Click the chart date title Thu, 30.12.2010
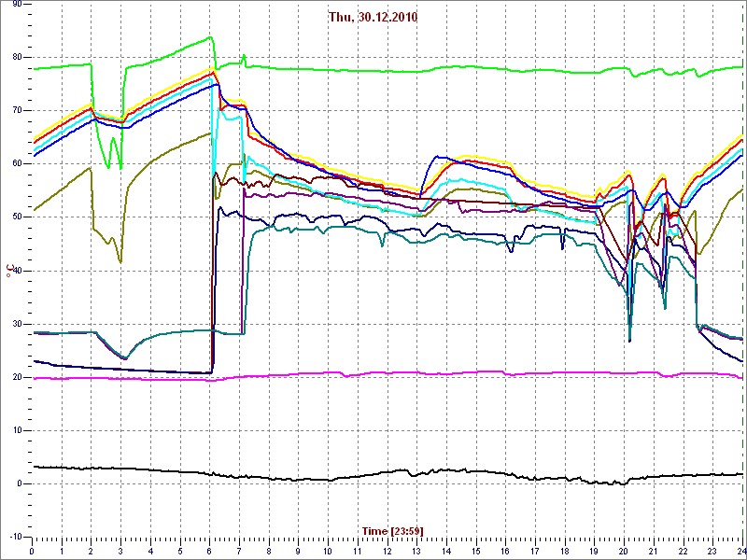Image resolution: width=747 pixels, height=560 pixels. tap(373, 17)
